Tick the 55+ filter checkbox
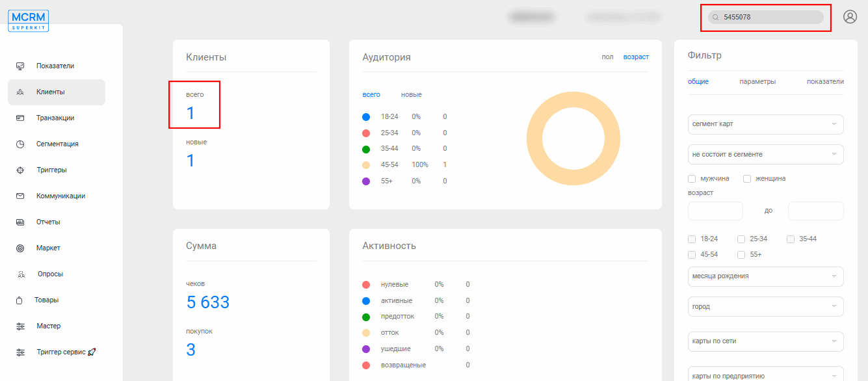The width and height of the screenshot is (868, 381). coord(741,255)
